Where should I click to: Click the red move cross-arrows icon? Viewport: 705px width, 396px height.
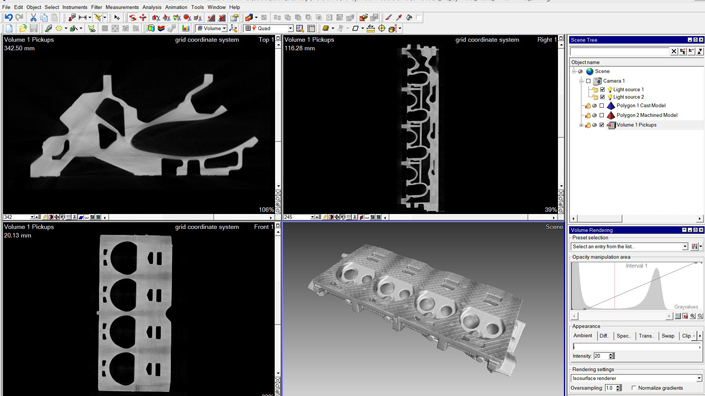[x=143, y=18]
